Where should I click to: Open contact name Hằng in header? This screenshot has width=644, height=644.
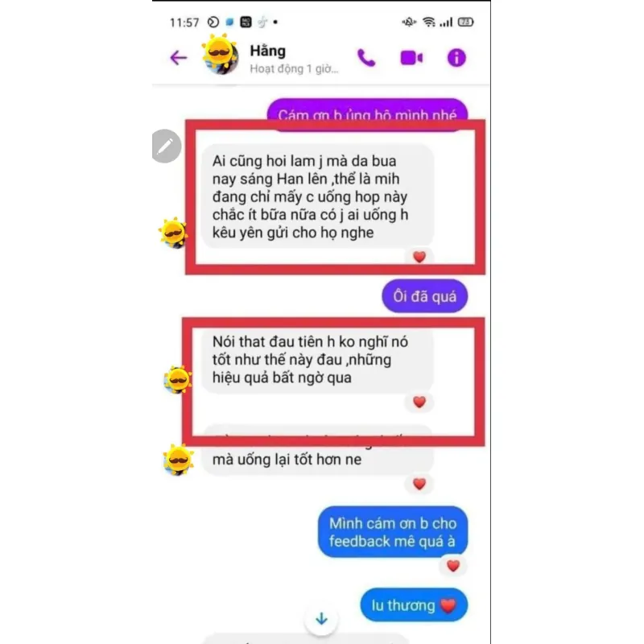268,51
